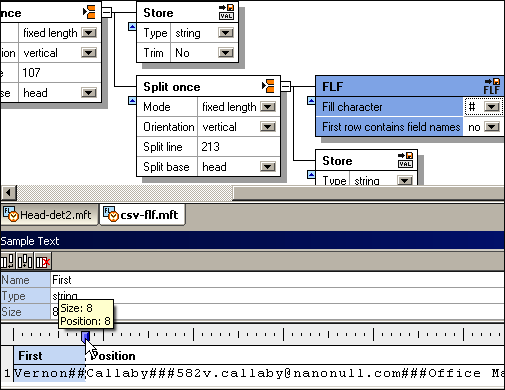Click the sample row text Vernon##
This screenshot has height=390, width=505.
[x=50, y=373]
